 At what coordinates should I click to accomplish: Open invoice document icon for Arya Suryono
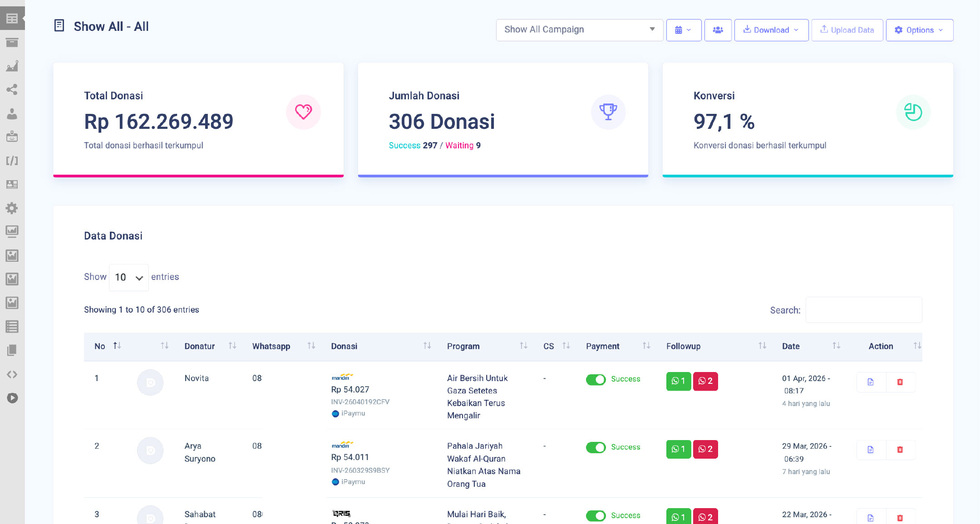(870, 450)
